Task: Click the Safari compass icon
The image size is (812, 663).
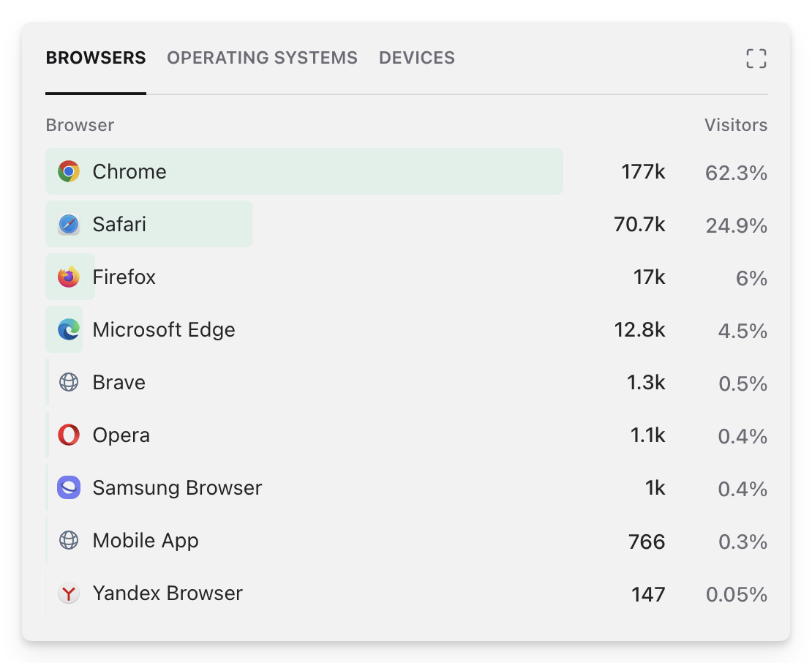Action: coord(69,225)
